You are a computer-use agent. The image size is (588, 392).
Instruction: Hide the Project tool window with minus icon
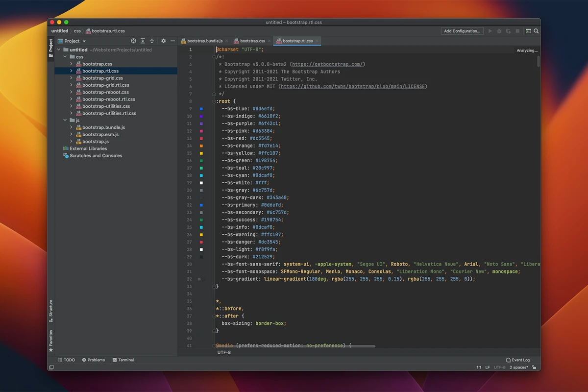point(172,41)
